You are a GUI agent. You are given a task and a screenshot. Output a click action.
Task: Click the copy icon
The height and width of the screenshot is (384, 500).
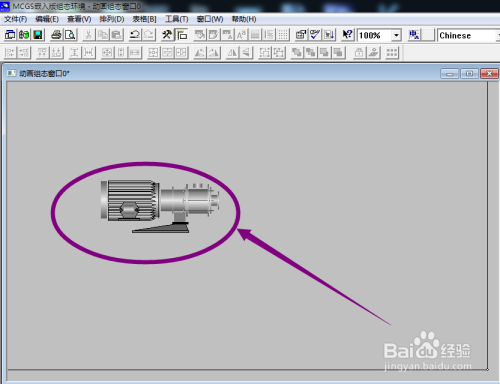tap(102, 35)
